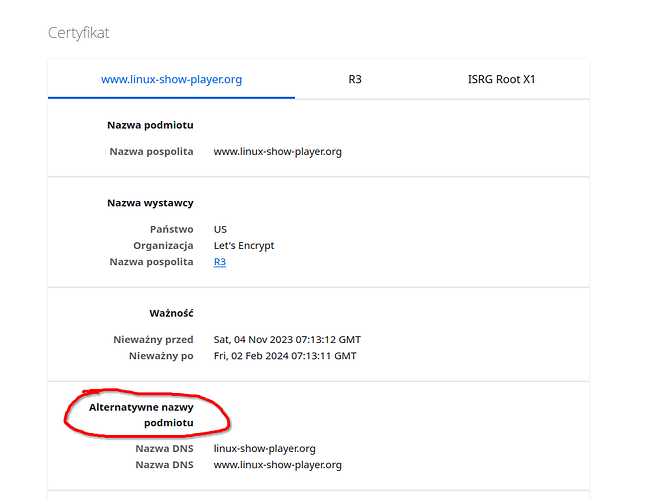Click the date Sat, 04 Nov 2023 07:13:12 GMT
The width and height of the screenshot is (661, 500).
pyautogui.click(x=287, y=339)
